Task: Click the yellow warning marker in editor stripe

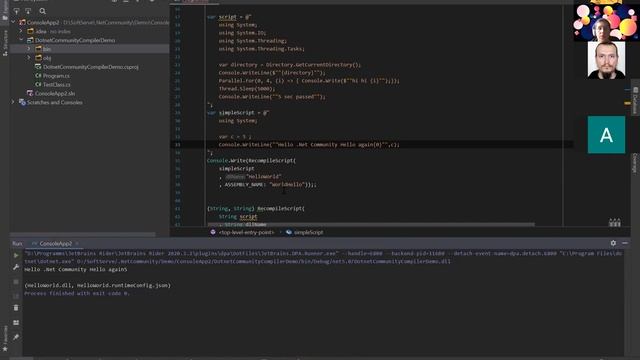Action: tap(627, 104)
